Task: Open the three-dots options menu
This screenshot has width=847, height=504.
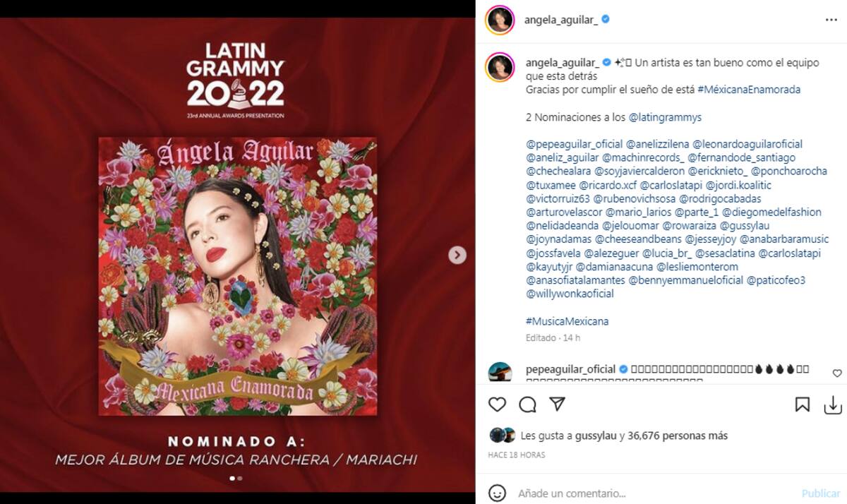Action: pos(831,20)
